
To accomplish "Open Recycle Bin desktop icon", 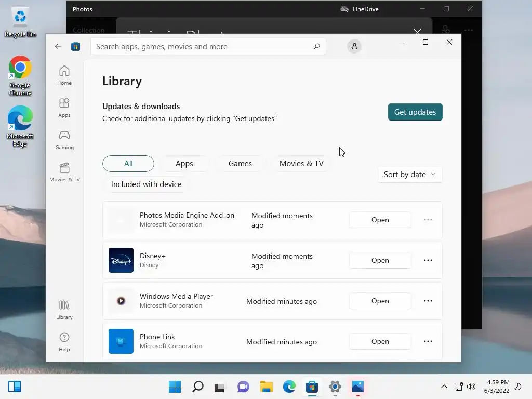I will pos(20,22).
